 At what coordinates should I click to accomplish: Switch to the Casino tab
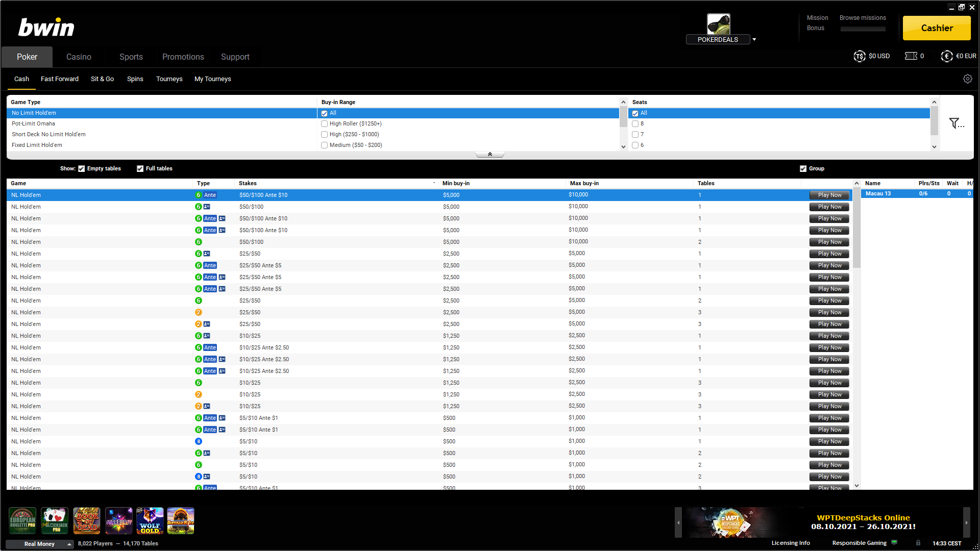[79, 57]
